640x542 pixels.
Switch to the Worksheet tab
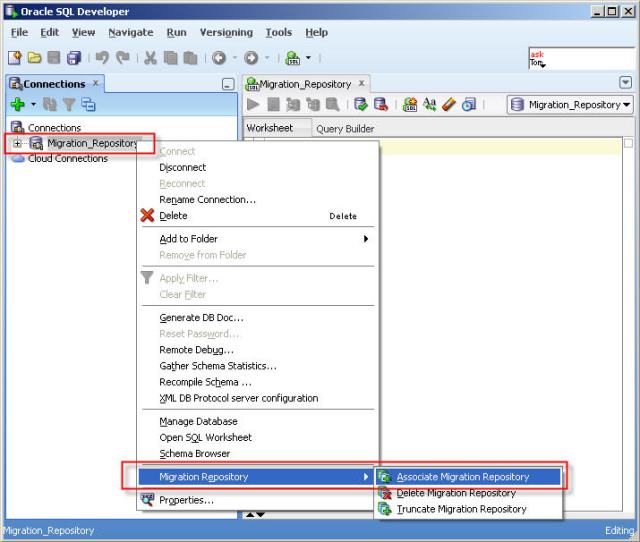click(x=278, y=128)
